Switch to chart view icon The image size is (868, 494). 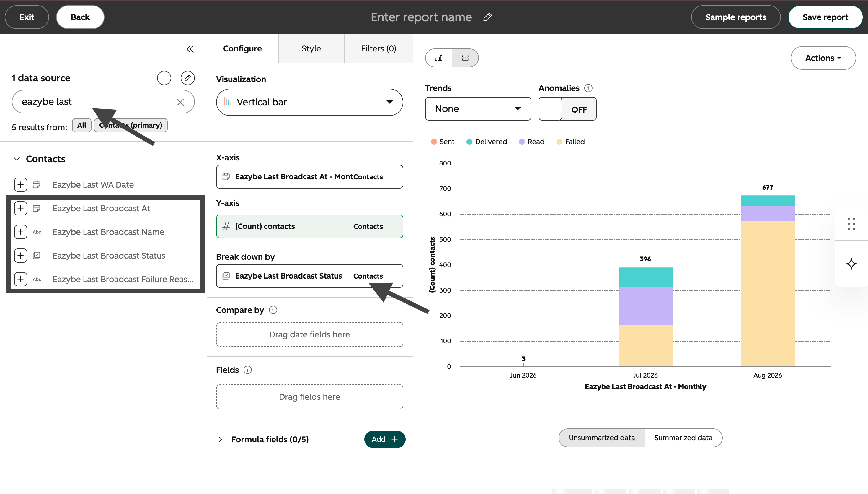pyautogui.click(x=438, y=58)
